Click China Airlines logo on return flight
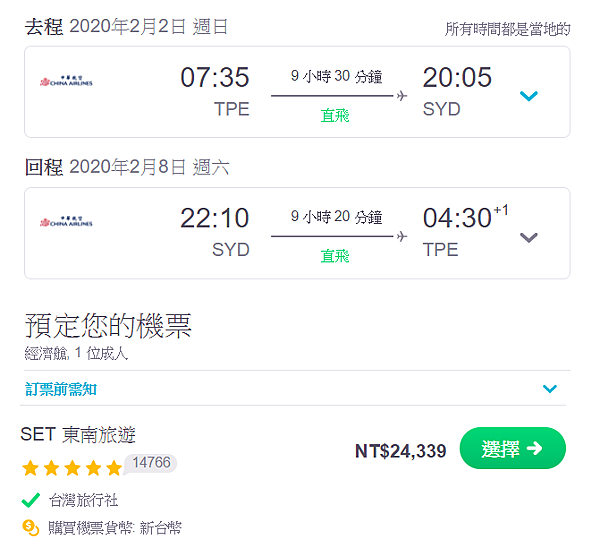The height and width of the screenshot is (548, 600). point(66,222)
